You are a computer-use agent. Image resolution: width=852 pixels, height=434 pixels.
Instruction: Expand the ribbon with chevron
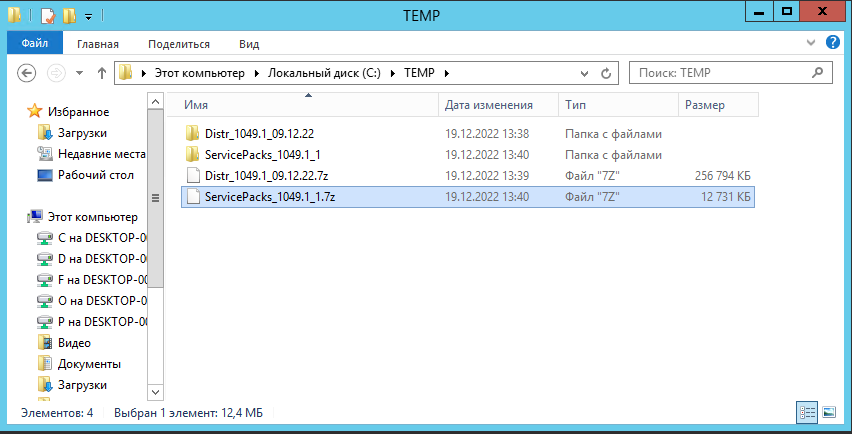click(x=811, y=42)
